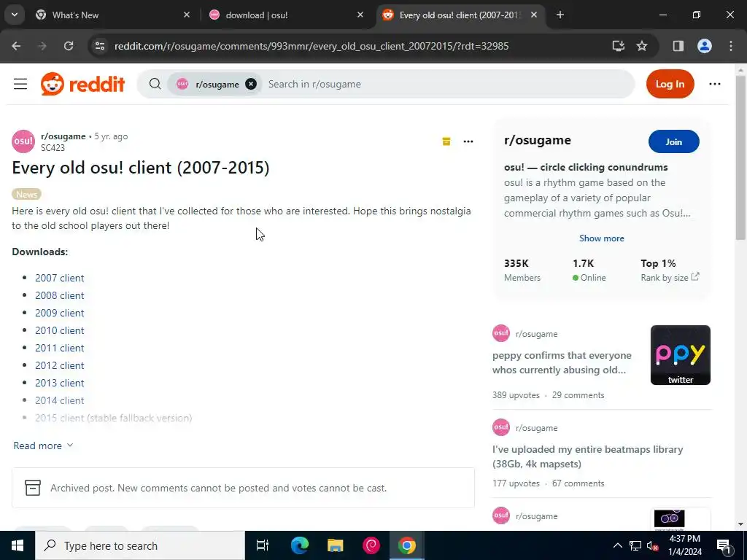
Task: Close the Every old osu! client tab
Action: tap(533, 15)
